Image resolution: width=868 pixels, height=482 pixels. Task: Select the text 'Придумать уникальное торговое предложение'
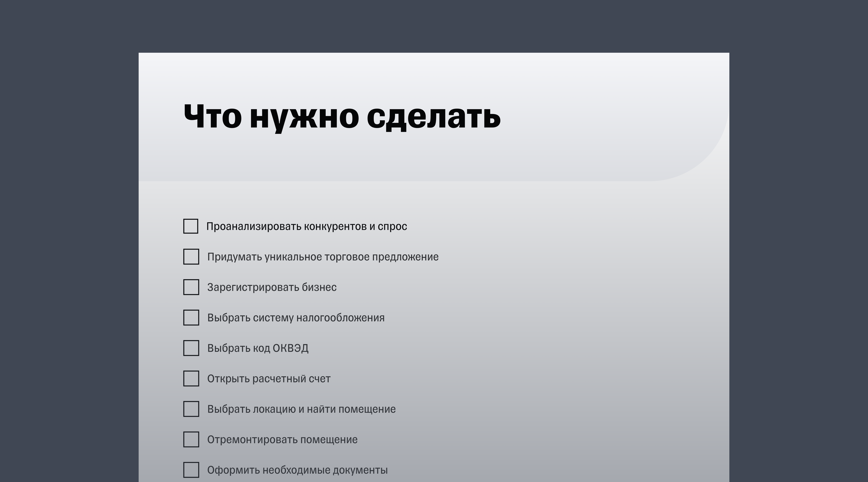323,257
